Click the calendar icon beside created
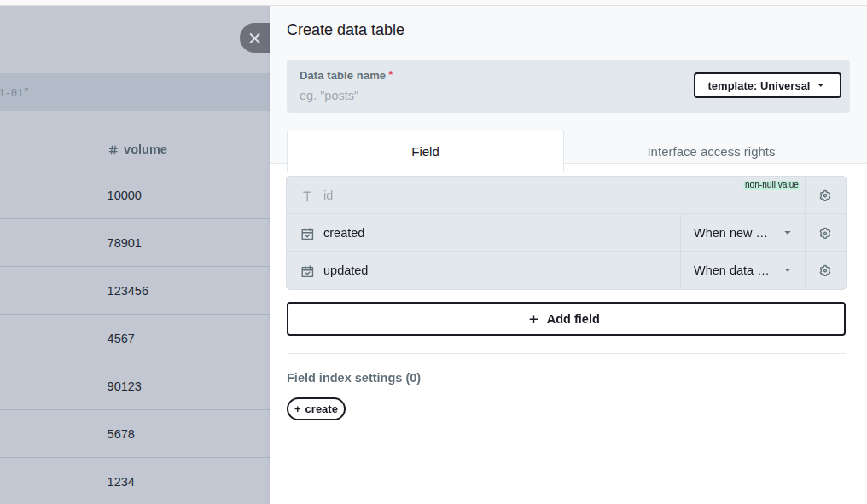The image size is (867, 504). [307, 234]
